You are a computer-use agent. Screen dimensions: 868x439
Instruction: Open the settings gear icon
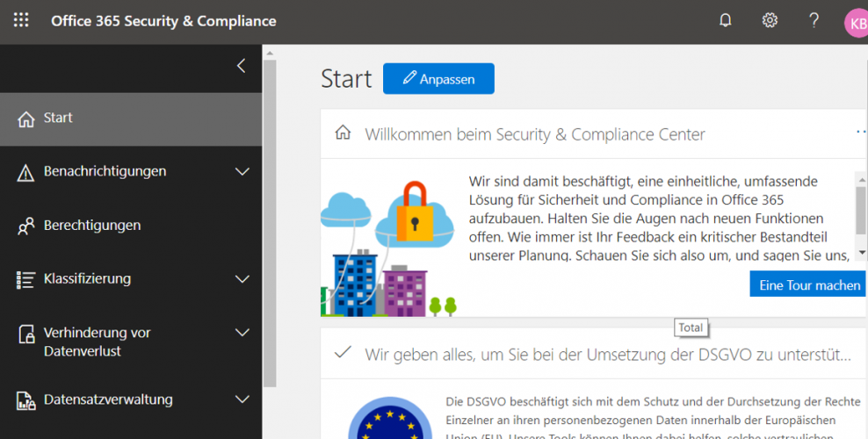pyautogui.click(x=770, y=20)
